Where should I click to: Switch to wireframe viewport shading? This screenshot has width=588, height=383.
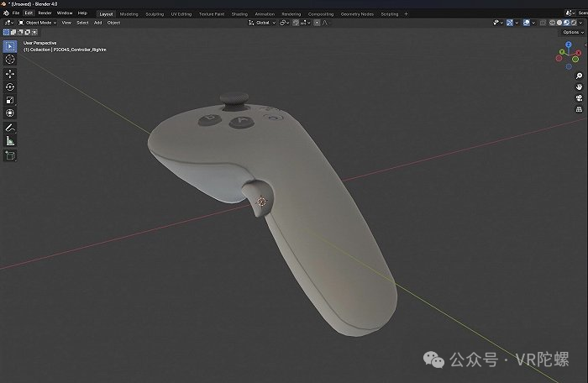pos(553,23)
